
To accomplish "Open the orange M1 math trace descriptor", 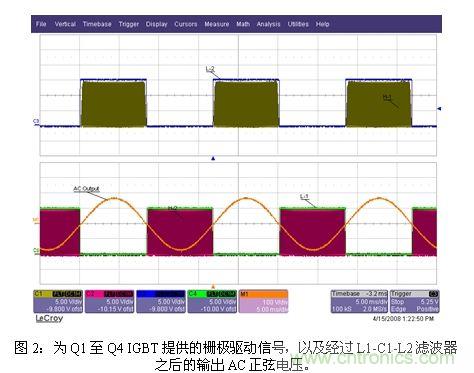I will point(264,302).
